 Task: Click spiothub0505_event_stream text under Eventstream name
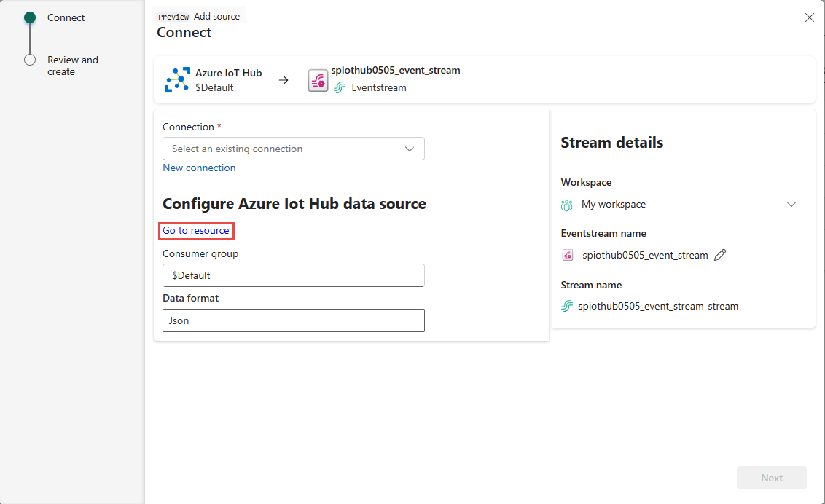click(645, 256)
